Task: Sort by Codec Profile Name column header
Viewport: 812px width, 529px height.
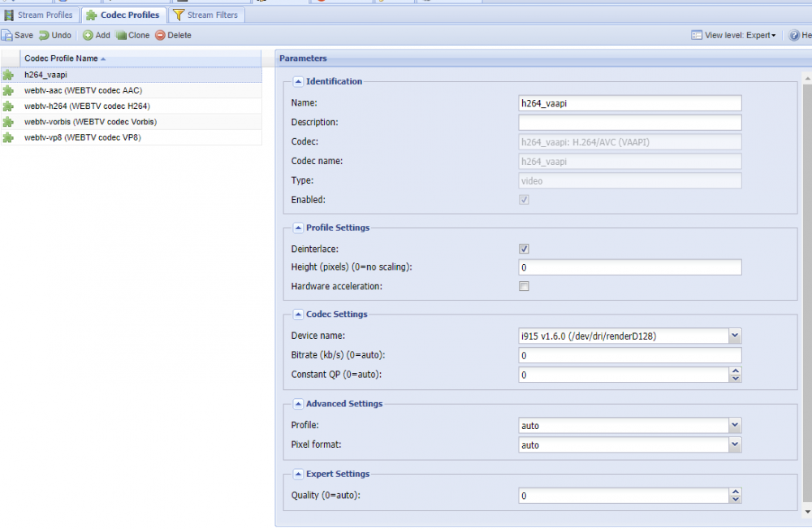Action: click(x=140, y=59)
